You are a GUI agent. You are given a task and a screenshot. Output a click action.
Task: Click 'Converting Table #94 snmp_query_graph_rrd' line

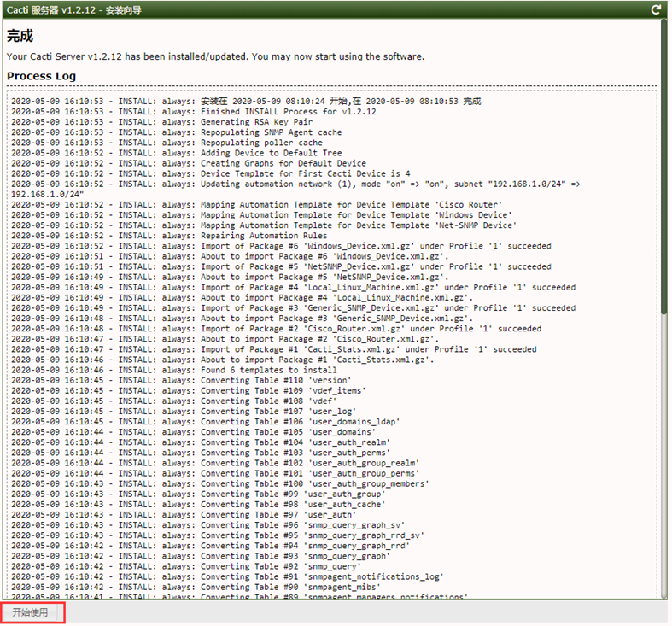coord(211,546)
